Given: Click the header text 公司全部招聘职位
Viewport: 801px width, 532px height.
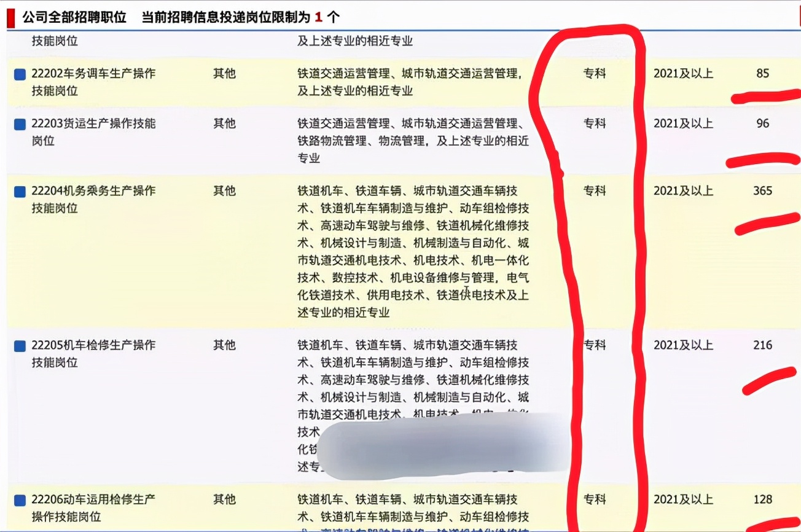Looking at the screenshot, I should (74, 17).
